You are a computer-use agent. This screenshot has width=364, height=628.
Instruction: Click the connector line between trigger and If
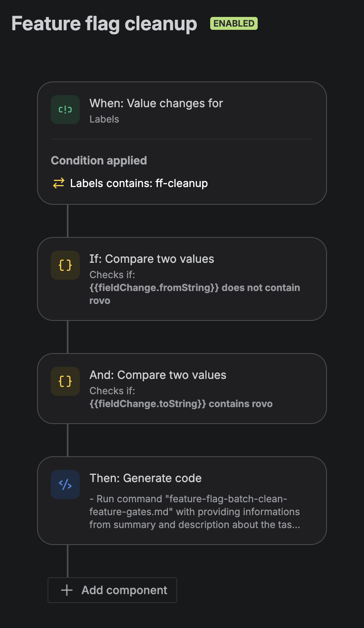(x=68, y=221)
